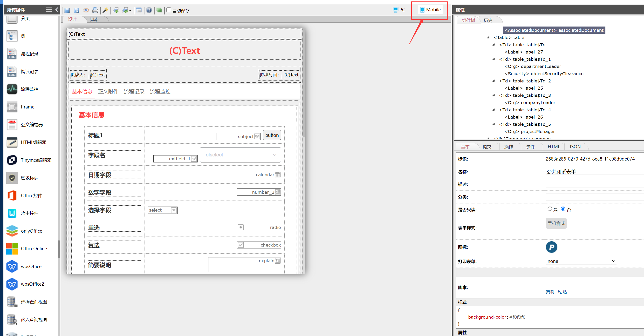644x336 pixels.
Task: Enable the 自动保存 checkbox
Action: 169,10
